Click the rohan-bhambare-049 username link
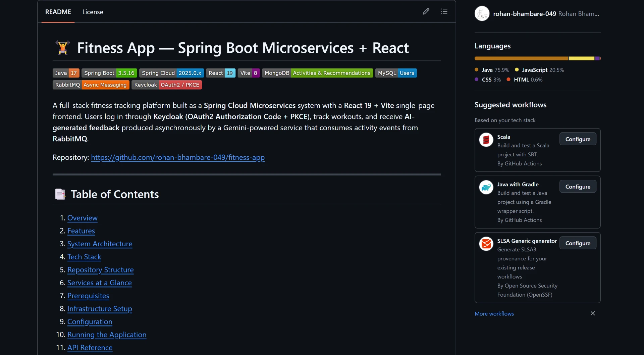Viewport: 644px width, 355px height. 525,14
